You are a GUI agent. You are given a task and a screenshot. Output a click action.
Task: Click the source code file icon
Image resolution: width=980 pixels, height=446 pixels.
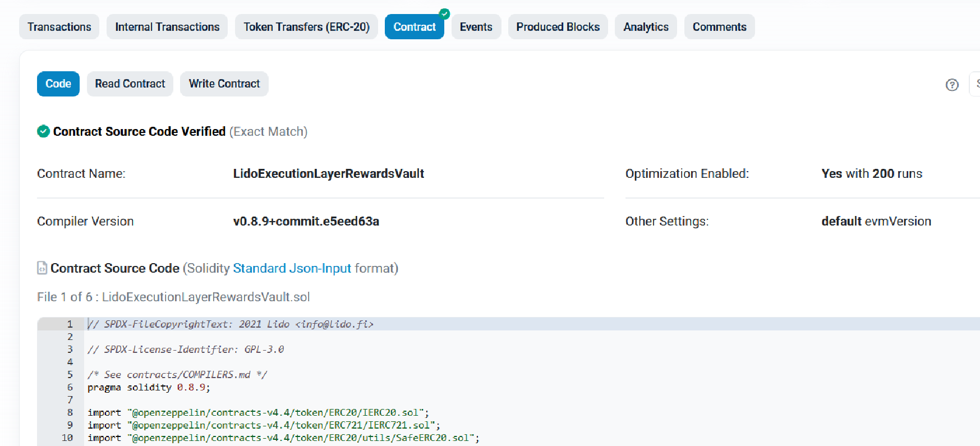click(42, 268)
